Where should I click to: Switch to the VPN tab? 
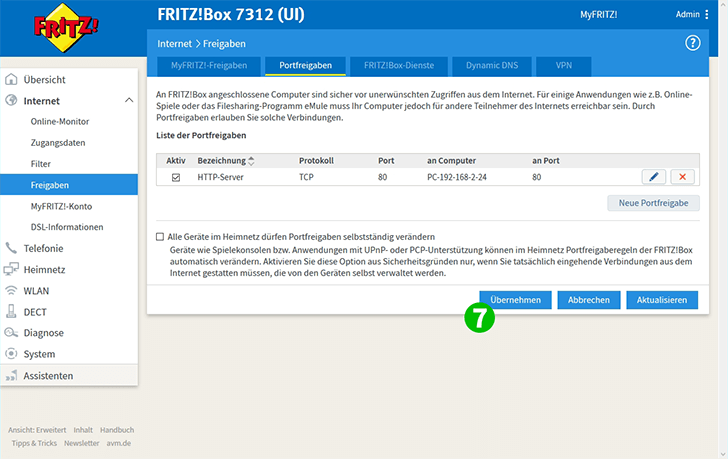[x=564, y=65]
